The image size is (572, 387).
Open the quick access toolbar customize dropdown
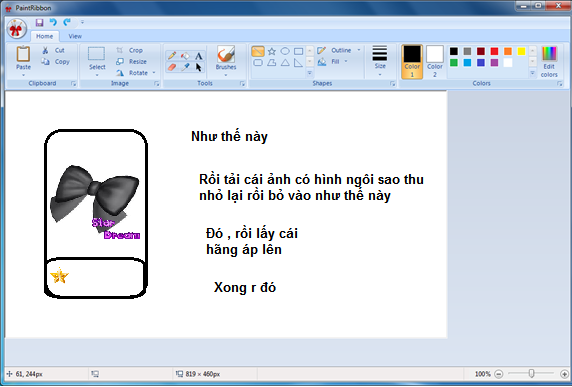(82, 23)
